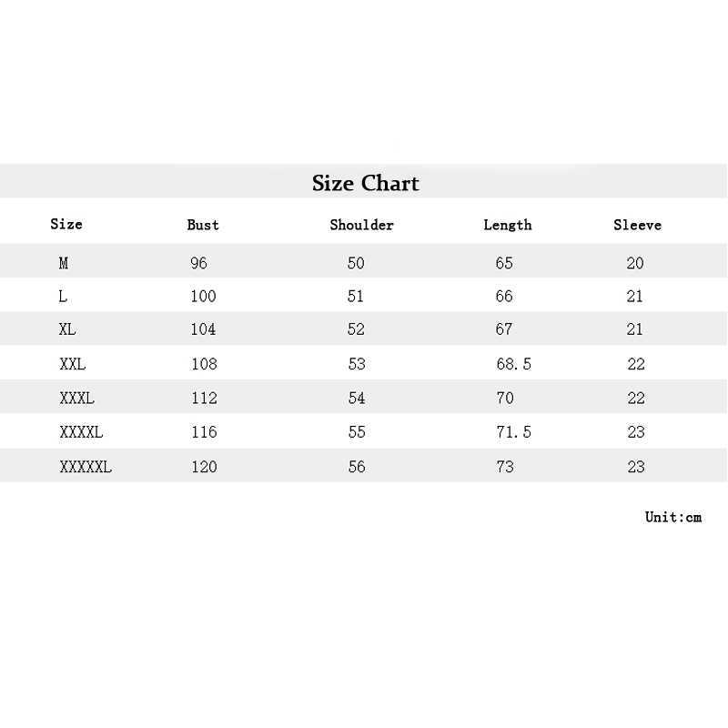Select the XXXXXL size row label

coord(86,467)
